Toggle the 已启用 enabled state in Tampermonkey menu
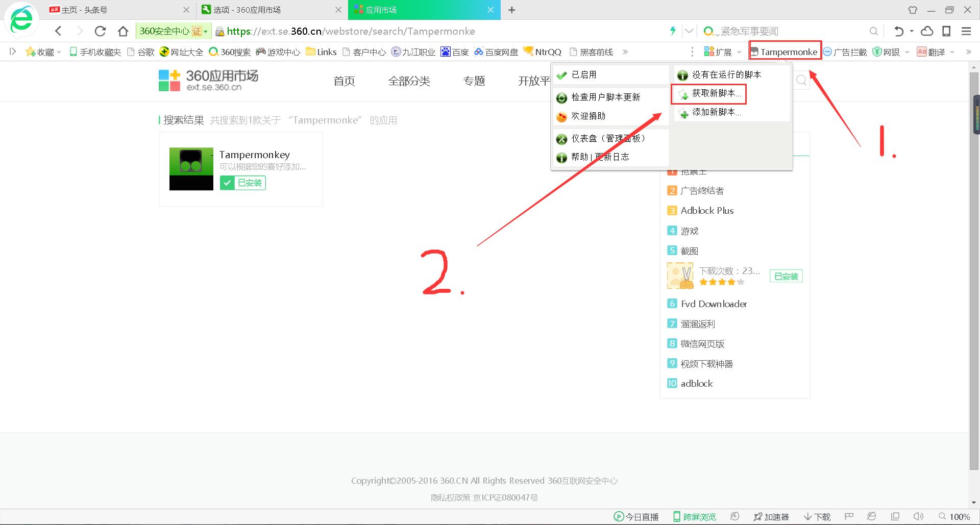Image resolution: width=980 pixels, height=525 pixels. point(584,74)
